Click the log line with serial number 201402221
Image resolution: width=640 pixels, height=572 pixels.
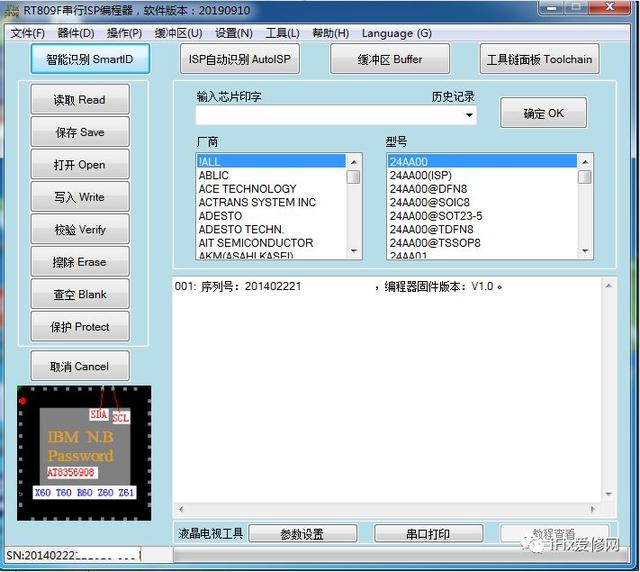[x=338, y=286]
